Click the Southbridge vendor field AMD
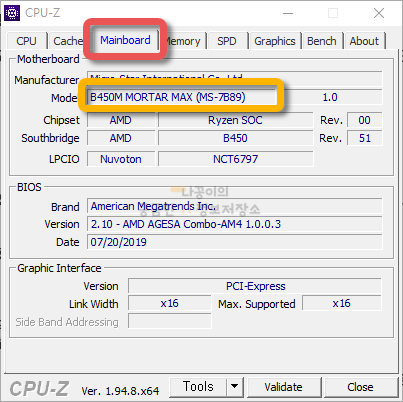403x402 pixels. point(121,138)
